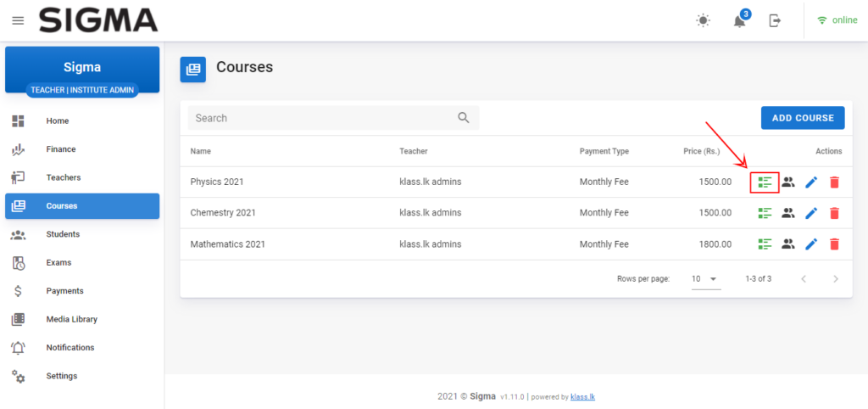Open Finance in the sidebar
Image resolution: width=868 pixels, height=409 pixels.
pos(61,149)
